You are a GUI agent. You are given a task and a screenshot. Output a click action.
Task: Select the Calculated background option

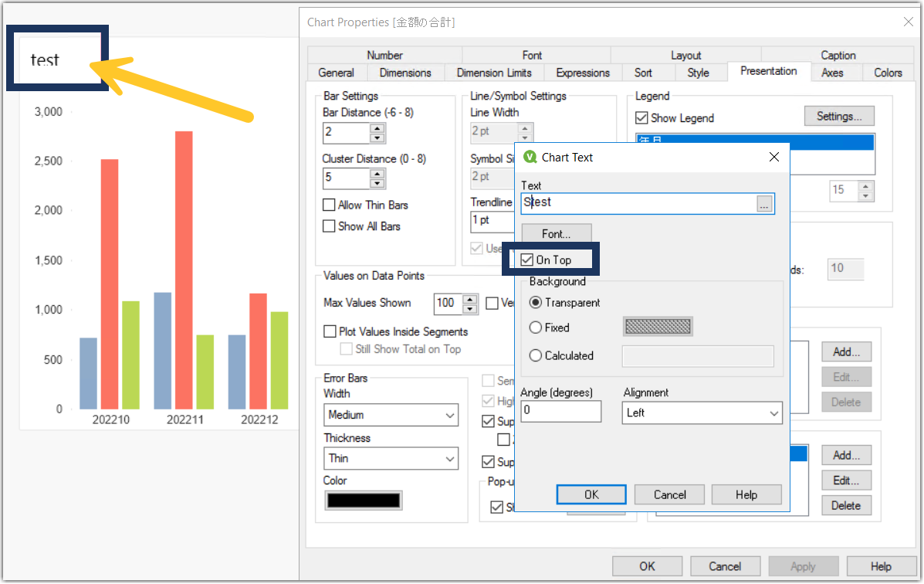[537, 355]
